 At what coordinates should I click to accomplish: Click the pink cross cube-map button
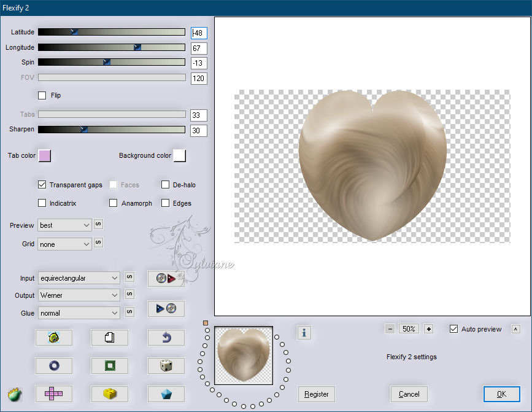(54, 394)
